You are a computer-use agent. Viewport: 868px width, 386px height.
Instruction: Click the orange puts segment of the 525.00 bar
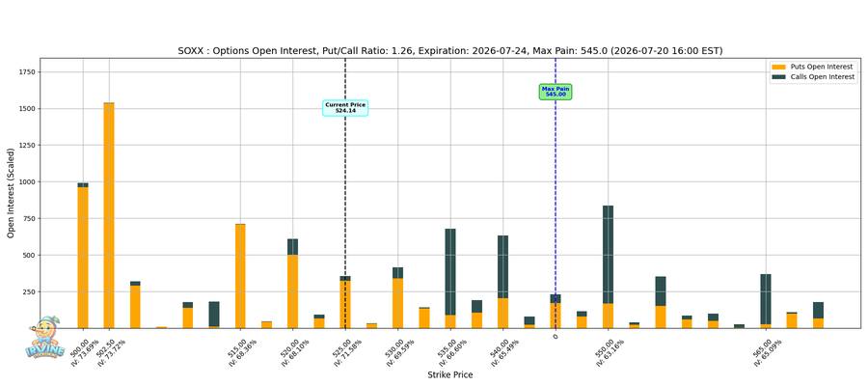pos(345,305)
